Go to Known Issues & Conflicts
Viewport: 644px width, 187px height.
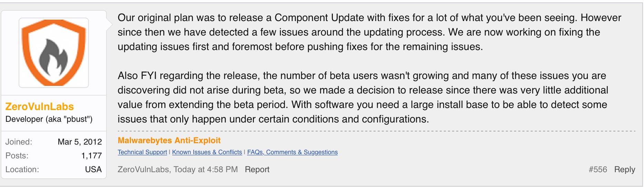point(207,152)
